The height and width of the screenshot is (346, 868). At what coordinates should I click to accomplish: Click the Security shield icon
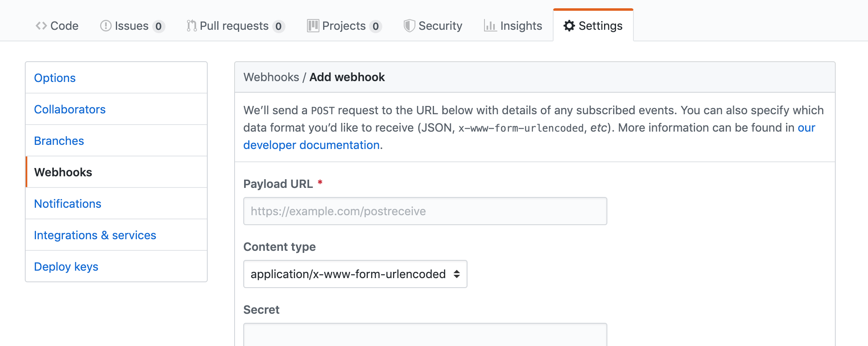pyautogui.click(x=409, y=26)
